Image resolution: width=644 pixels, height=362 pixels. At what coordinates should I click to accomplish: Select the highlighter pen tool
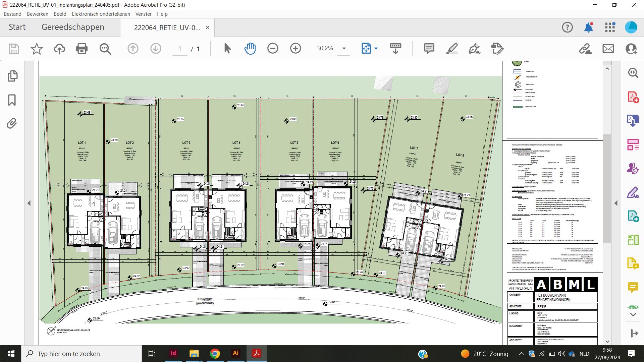[452, 49]
